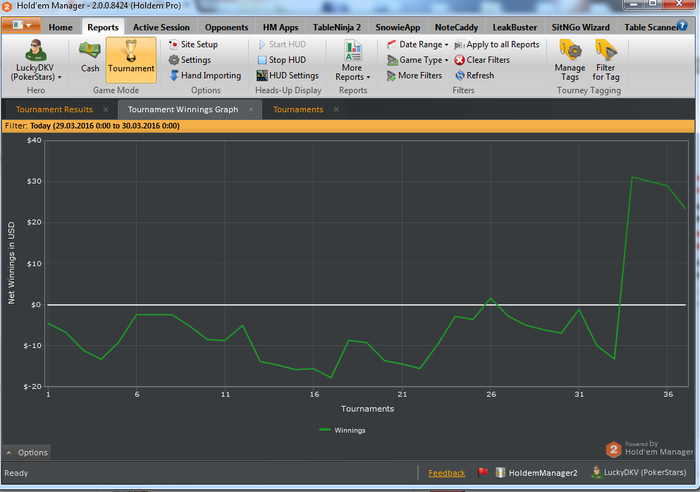Open the SnowieApp tab
This screenshot has height=492, width=700.
click(x=398, y=27)
